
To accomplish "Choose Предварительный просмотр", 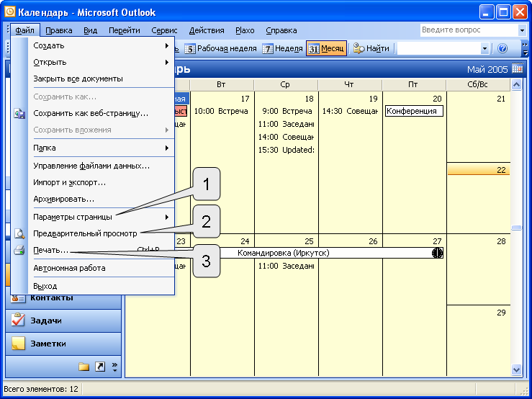I will click(101, 233).
